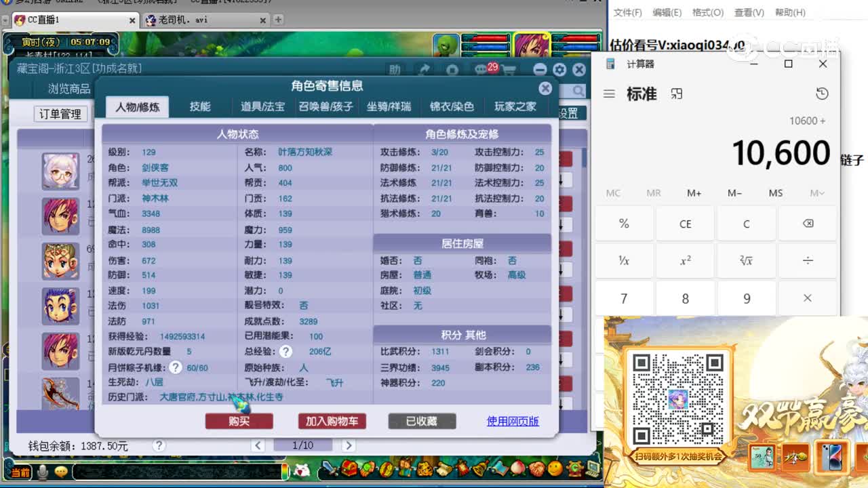Image resolution: width=868 pixels, height=488 pixels.
Task: Open the Calculator history icon
Action: tap(822, 94)
